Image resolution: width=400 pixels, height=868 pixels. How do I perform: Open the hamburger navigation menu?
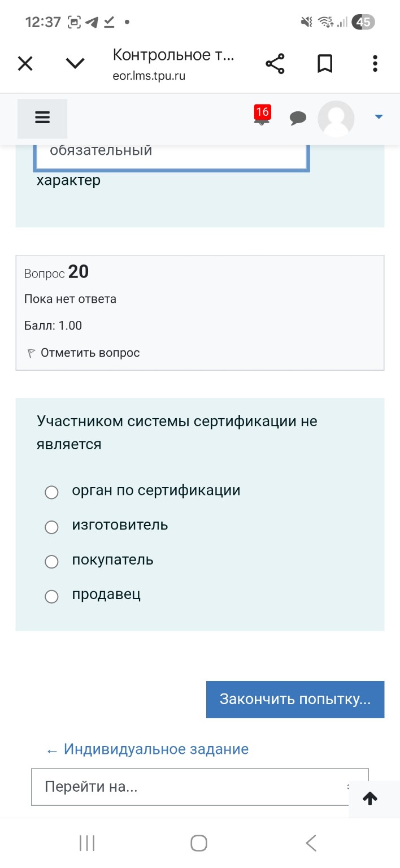coord(42,118)
